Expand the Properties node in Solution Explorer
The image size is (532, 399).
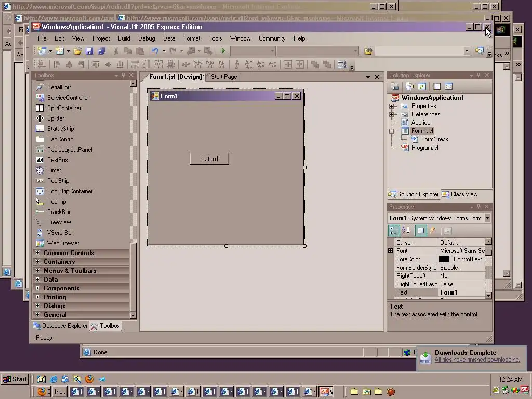point(392,106)
